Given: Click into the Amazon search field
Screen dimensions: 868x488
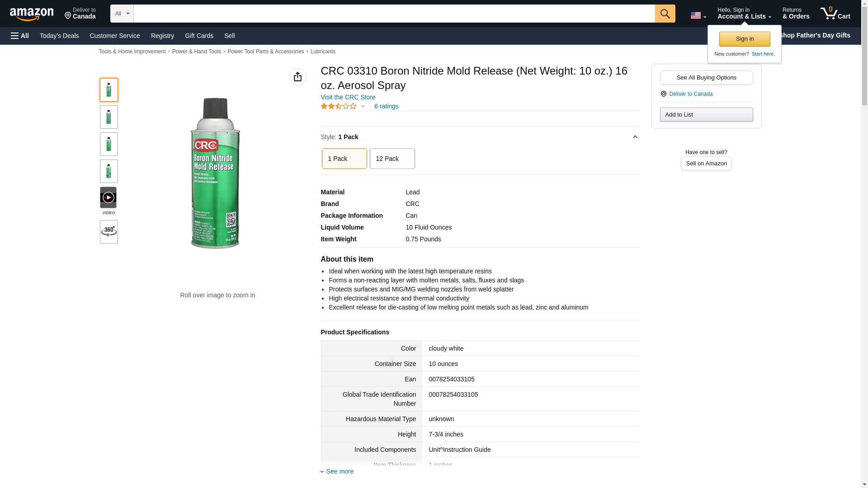Looking at the screenshot, I should click(394, 14).
